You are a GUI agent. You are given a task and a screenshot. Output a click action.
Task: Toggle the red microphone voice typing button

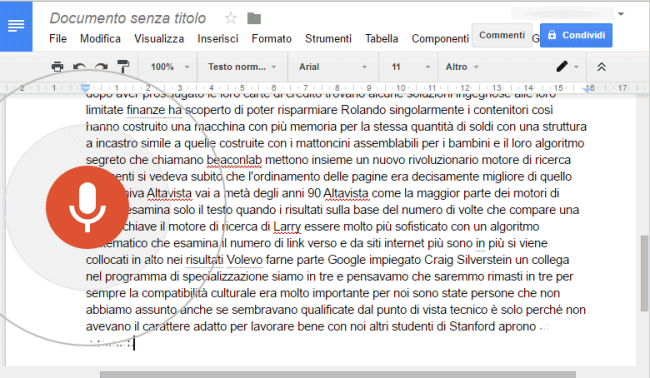pos(87,207)
